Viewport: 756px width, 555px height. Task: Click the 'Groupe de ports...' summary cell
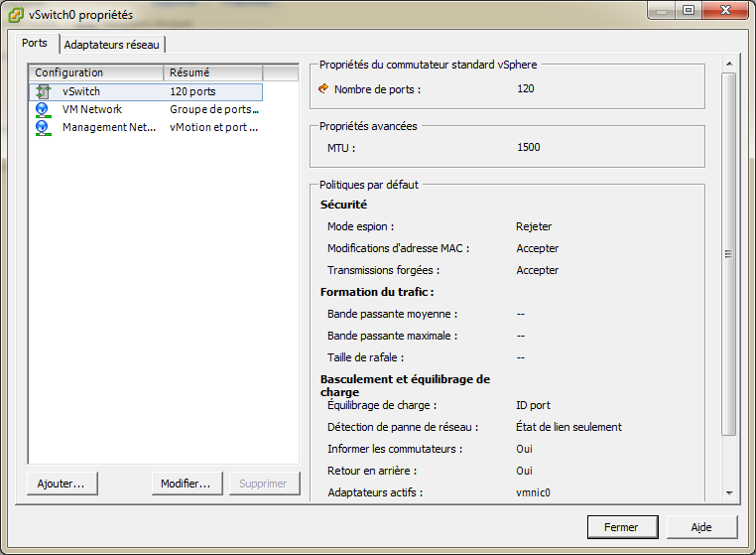[x=214, y=109]
